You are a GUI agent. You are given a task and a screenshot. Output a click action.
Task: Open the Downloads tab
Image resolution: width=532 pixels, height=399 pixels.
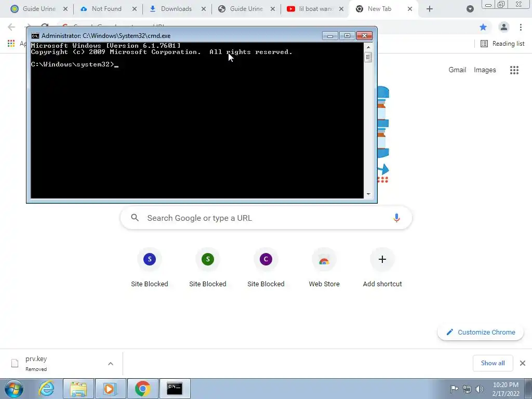[x=176, y=9]
